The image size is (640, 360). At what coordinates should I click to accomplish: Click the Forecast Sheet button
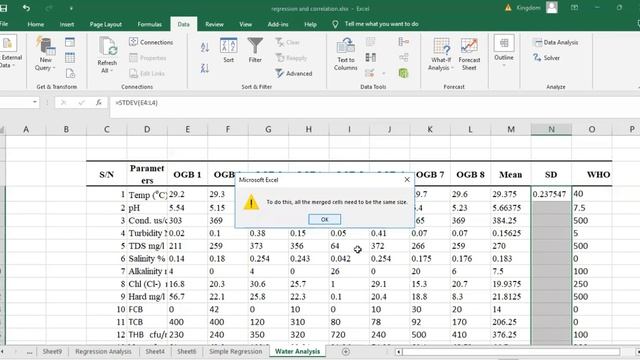(x=469, y=54)
